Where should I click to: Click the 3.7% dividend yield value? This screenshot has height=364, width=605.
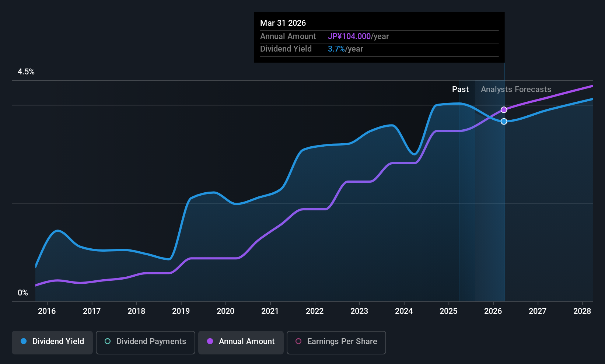336,49
